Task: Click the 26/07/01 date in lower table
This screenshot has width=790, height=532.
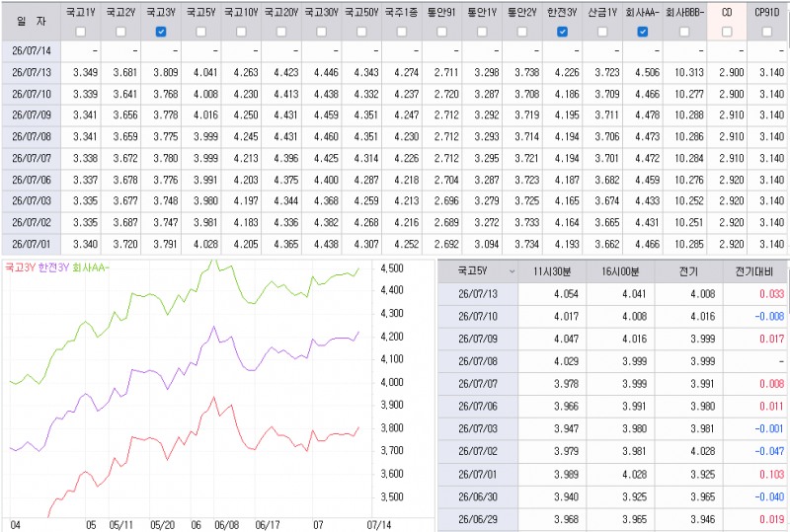Action: (478, 474)
